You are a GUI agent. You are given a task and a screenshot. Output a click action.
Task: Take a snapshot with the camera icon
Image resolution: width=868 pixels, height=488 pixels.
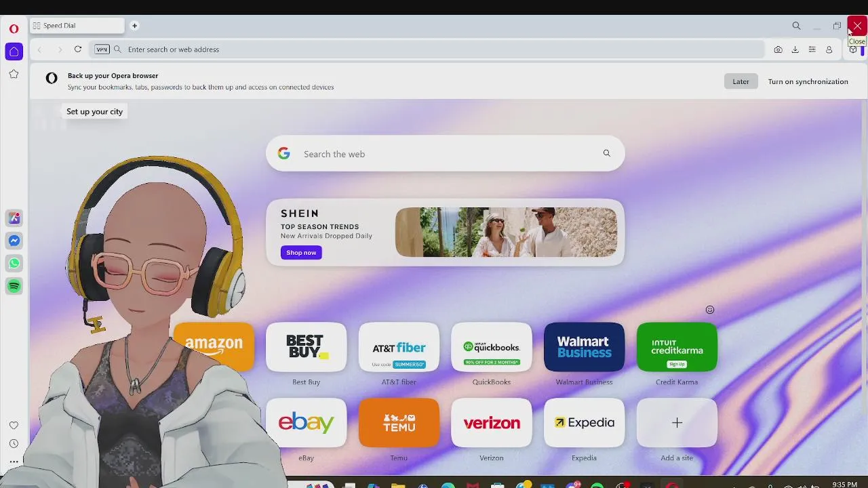(778, 49)
